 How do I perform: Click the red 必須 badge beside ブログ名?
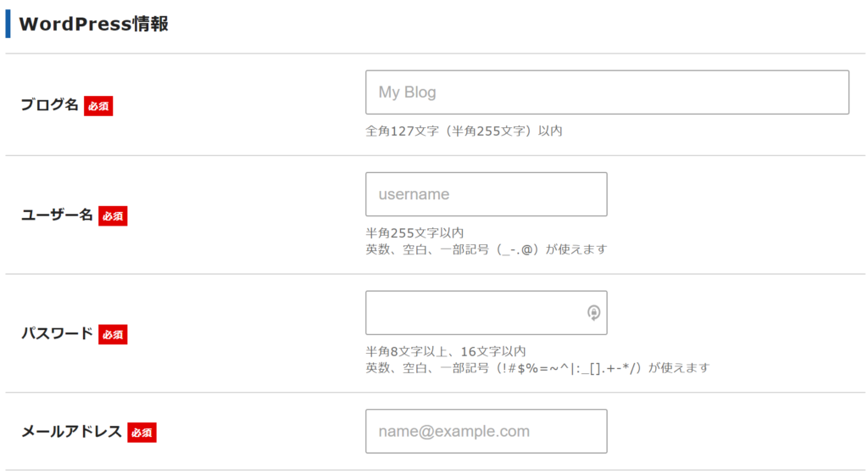(98, 106)
